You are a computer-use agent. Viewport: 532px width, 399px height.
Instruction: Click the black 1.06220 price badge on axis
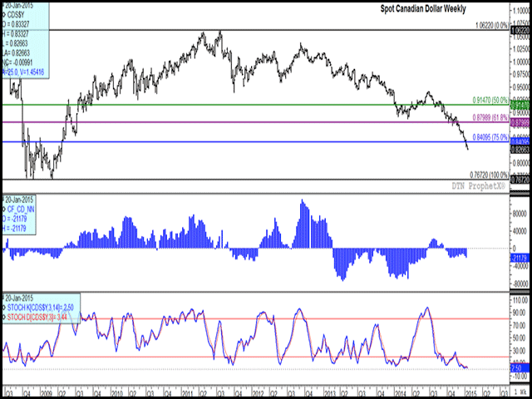(520, 30)
